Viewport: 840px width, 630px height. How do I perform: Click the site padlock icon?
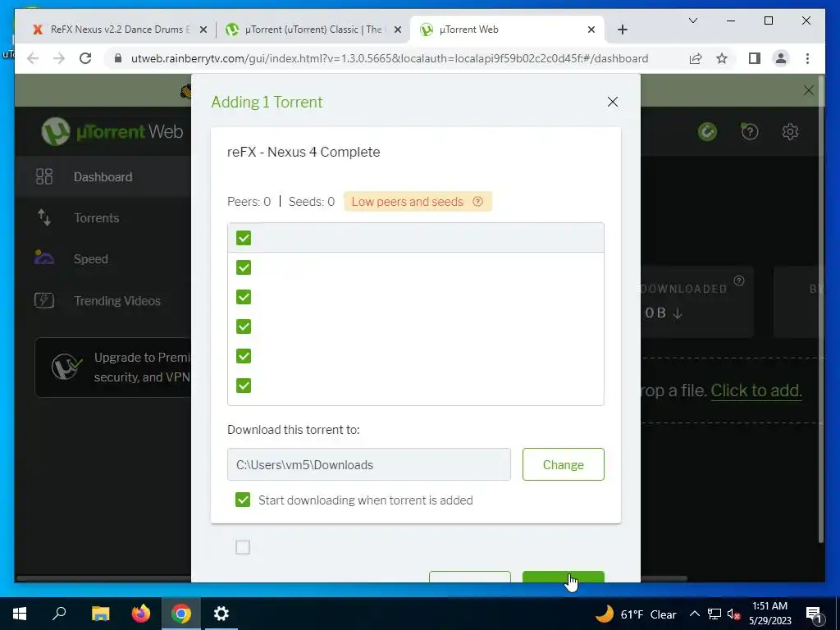pyautogui.click(x=118, y=58)
